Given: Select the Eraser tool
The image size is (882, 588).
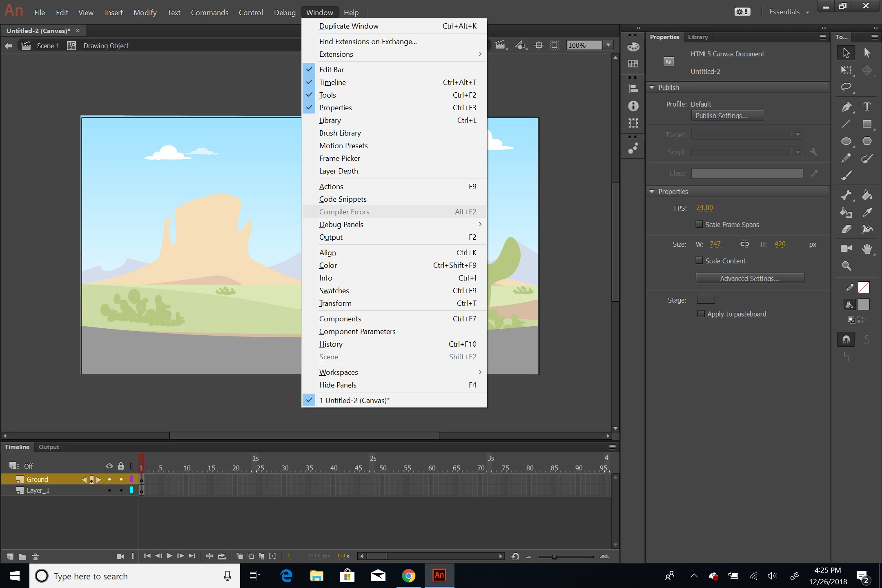Looking at the screenshot, I should (x=846, y=229).
